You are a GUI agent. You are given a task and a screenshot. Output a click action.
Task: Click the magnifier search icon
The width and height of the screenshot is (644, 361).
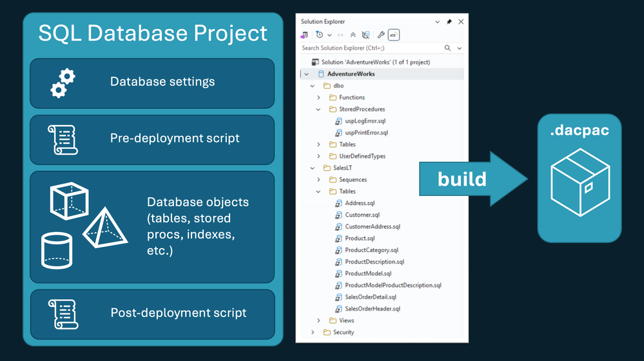(447, 48)
